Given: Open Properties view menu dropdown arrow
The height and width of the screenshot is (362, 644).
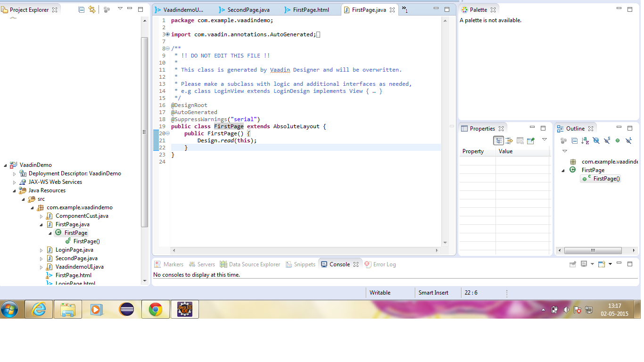Looking at the screenshot, I should (x=544, y=140).
